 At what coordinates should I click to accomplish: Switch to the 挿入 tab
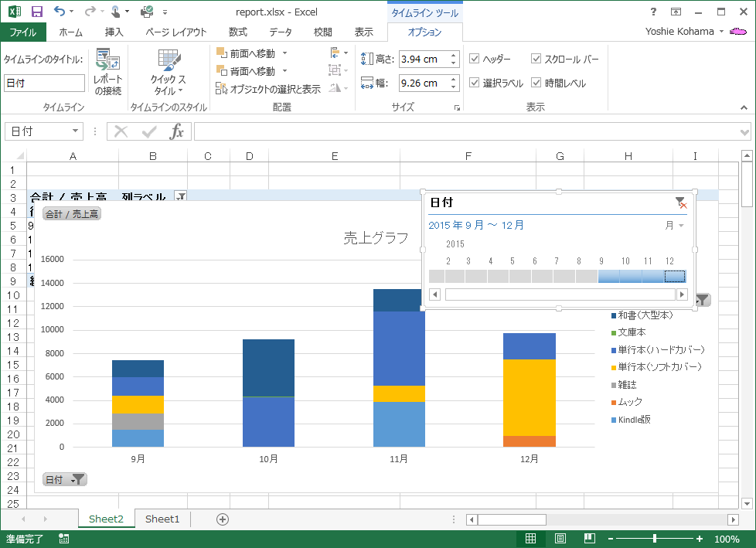[x=114, y=32]
